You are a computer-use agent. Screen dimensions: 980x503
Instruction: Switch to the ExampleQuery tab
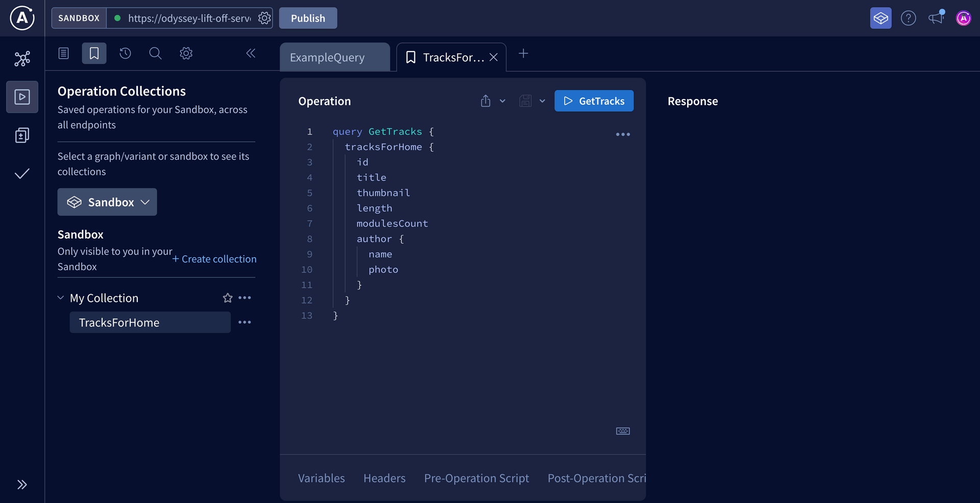(327, 58)
